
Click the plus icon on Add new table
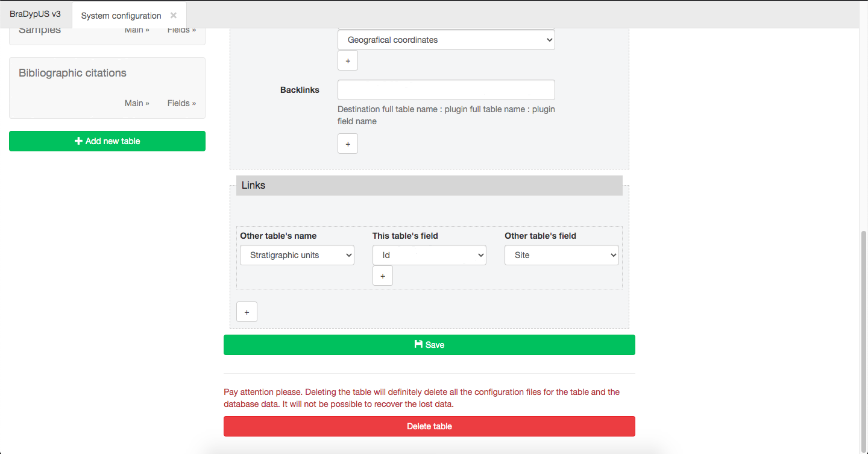[78, 141]
